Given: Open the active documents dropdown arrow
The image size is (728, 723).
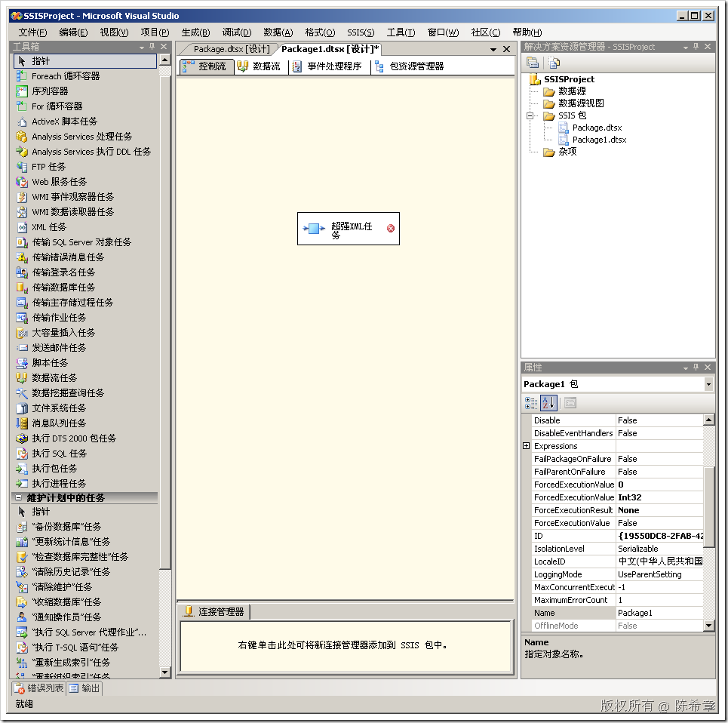Looking at the screenshot, I should click(493, 49).
